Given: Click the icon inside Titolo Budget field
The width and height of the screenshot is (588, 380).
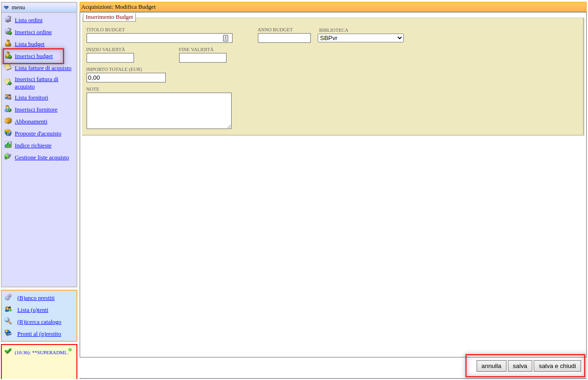Looking at the screenshot, I should [226, 38].
